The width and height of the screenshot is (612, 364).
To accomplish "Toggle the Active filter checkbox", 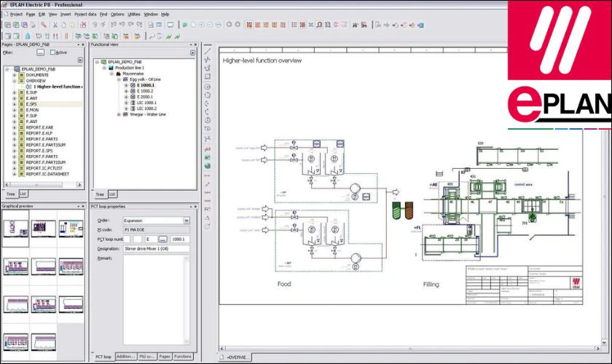I will [x=52, y=52].
